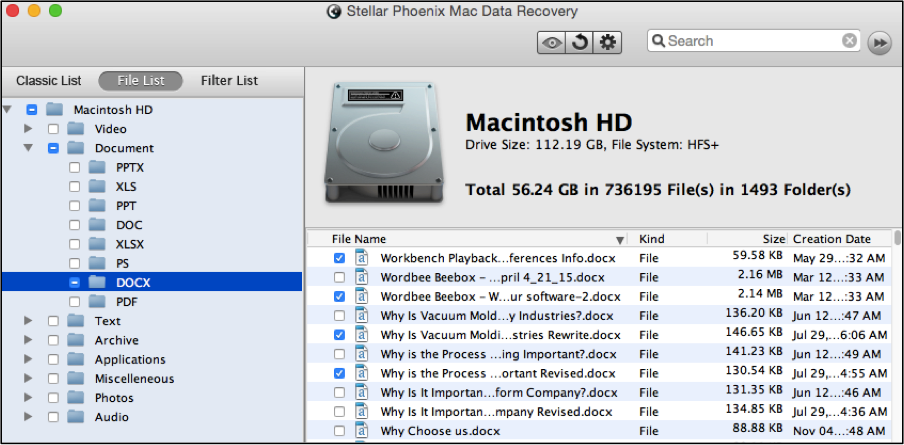Collapse the Macintosh HD tree node

(6, 110)
